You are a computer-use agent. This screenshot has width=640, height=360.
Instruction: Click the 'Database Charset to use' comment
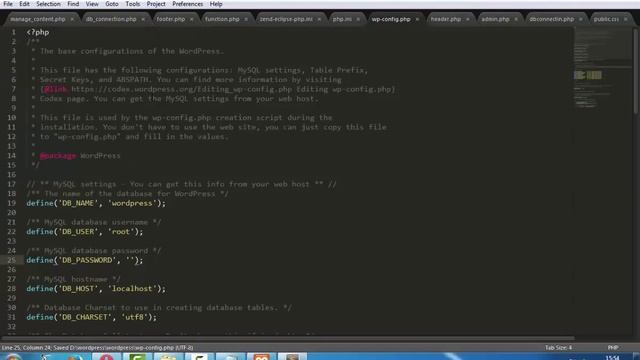tap(159, 307)
